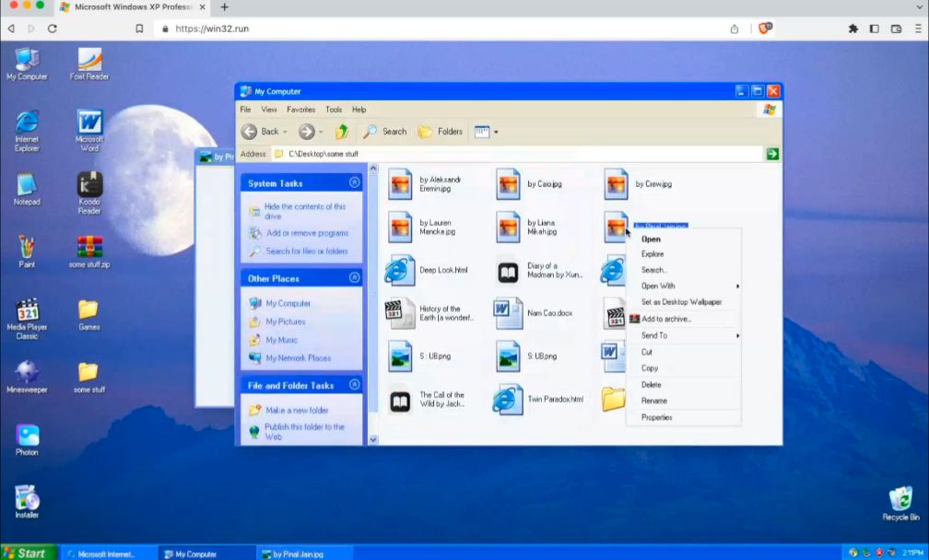Open Recycle Bin on desktop
The width and height of the screenshot is (929, 560).
pyautogui.click(x=901, y=504)
